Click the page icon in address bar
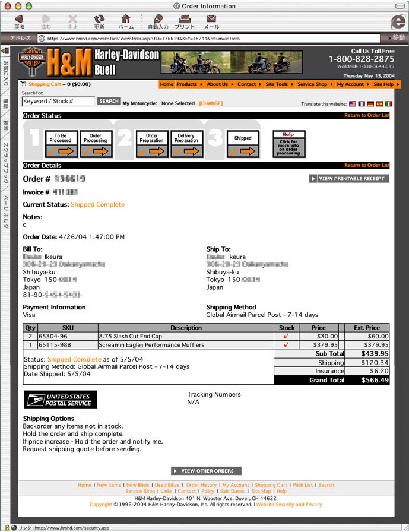Screen dimensions: 409x532 pos(42,39)
